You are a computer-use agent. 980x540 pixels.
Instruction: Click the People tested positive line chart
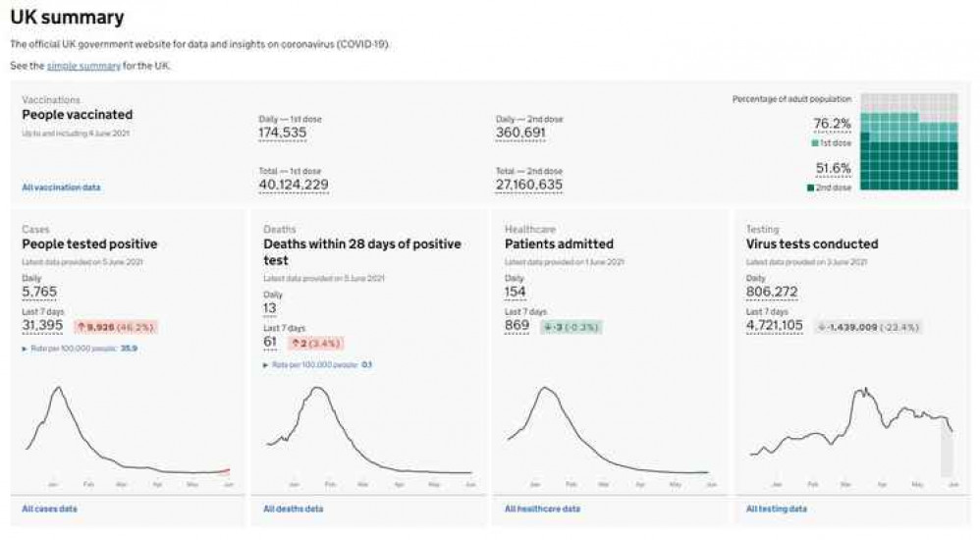pyautogui.click(x=126, y=432)
